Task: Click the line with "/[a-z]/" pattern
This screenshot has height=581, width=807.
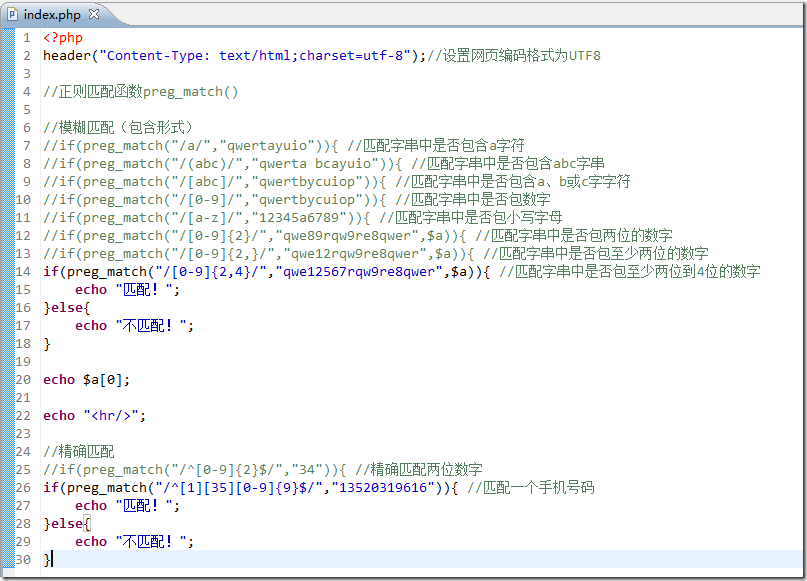Action: tap(303, 218)
